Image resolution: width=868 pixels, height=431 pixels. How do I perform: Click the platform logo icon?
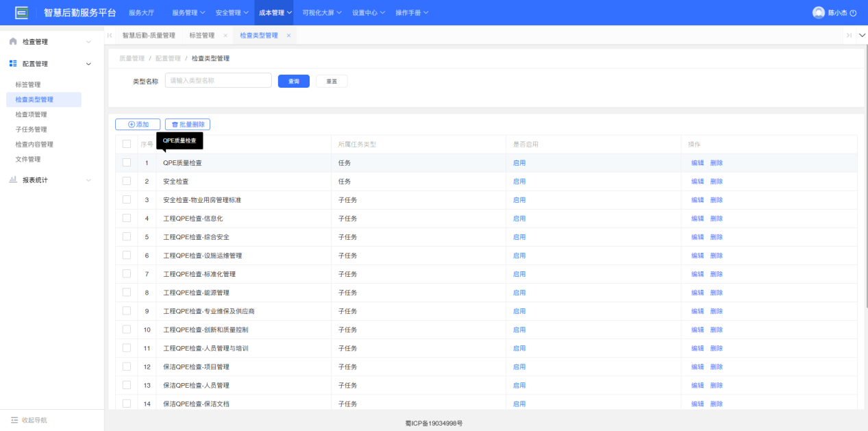pos(22,12)
